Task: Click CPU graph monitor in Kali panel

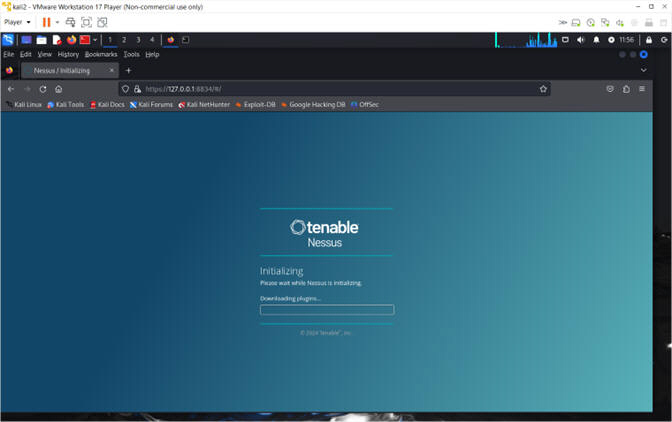Action: pyautogui.click(x=526, y=40)
